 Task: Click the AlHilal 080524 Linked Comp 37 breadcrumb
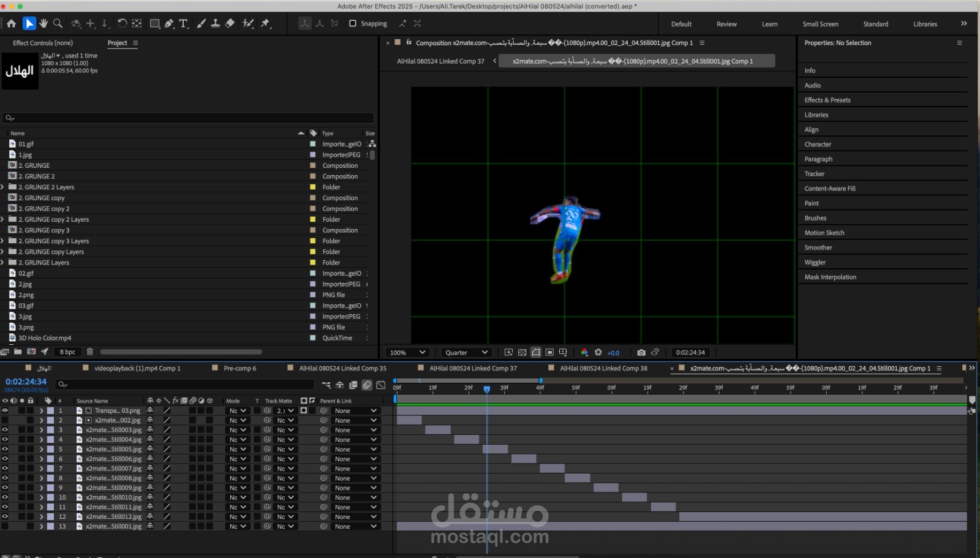coord(440,61)
